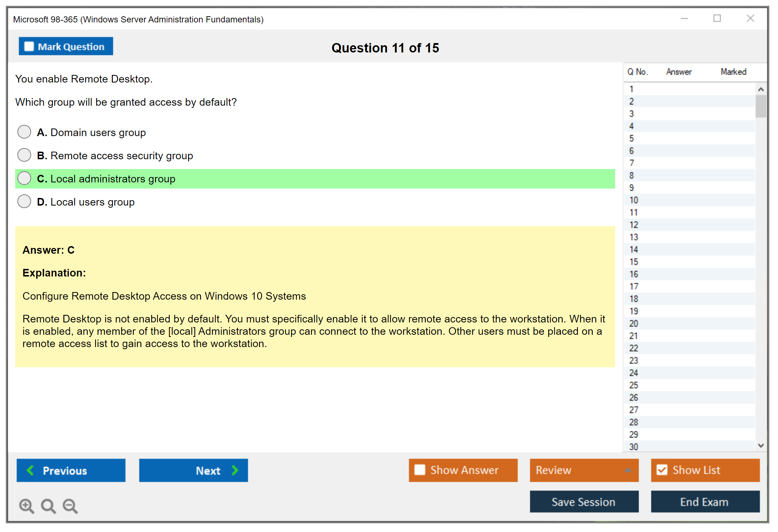Click scroll down arrow in question list
This screenshot has height=532, width=778.
tap(761, 446)
